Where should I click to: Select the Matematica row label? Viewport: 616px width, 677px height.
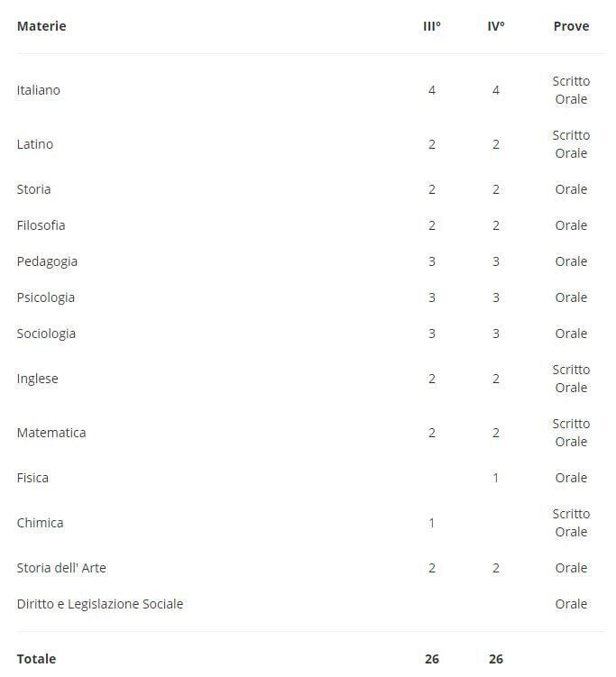coord(51,433)
